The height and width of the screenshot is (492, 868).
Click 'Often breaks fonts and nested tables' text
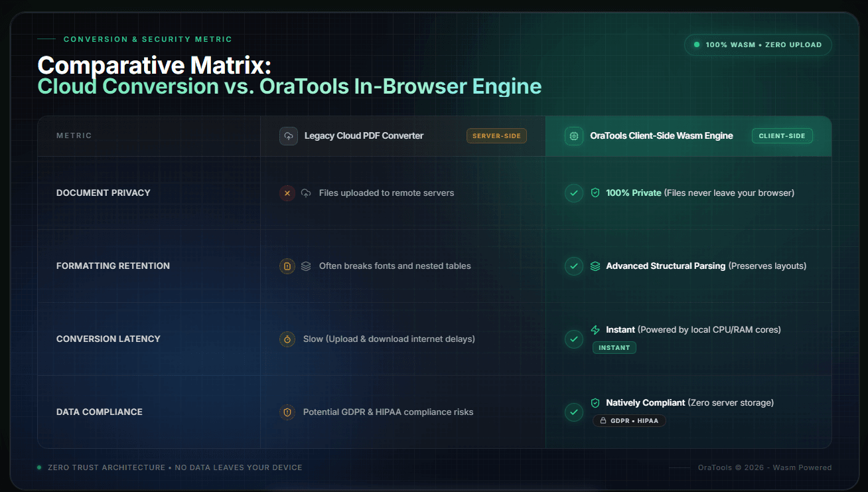395,266
